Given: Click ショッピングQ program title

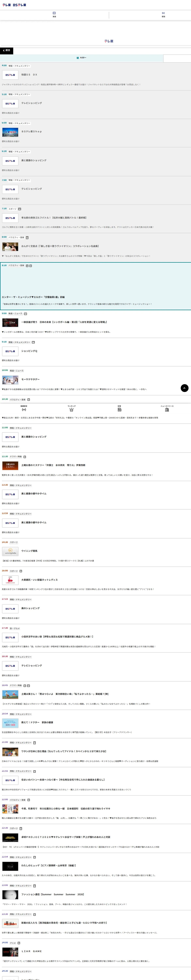Looking at the screenshot, I should point(29,351).
